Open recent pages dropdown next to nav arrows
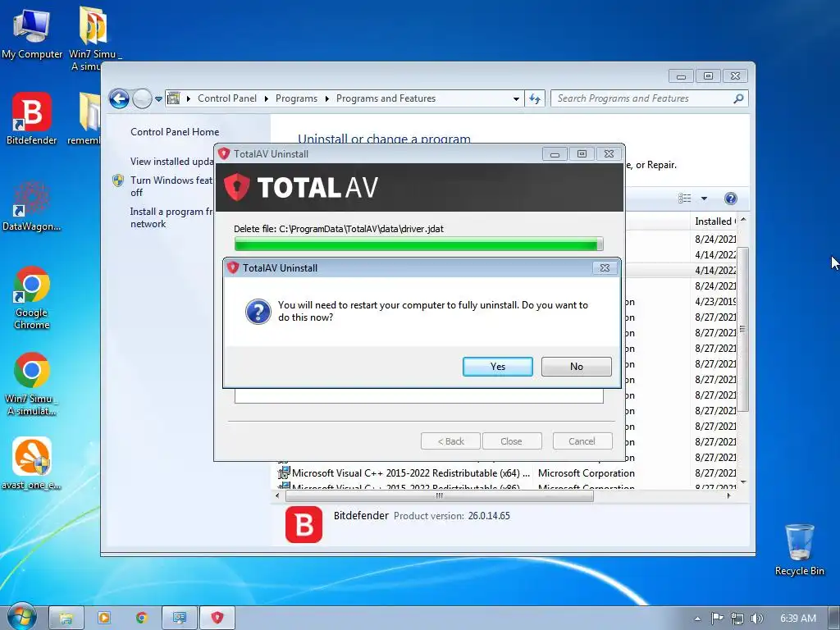The width and height of the screenshot is (840, 630). (158, 99)
